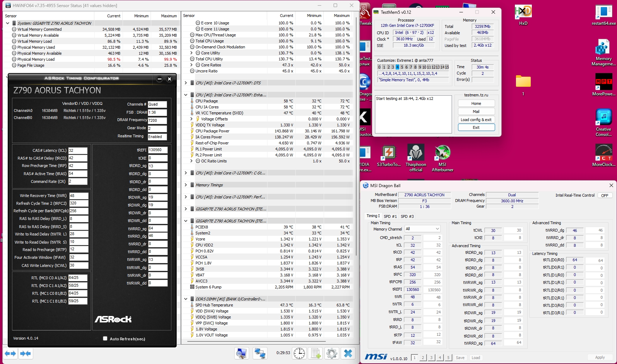This screenshot has height=364, width=617.
Task: Click HWiNFO64 title bar app icon
Action: (8, 5)
